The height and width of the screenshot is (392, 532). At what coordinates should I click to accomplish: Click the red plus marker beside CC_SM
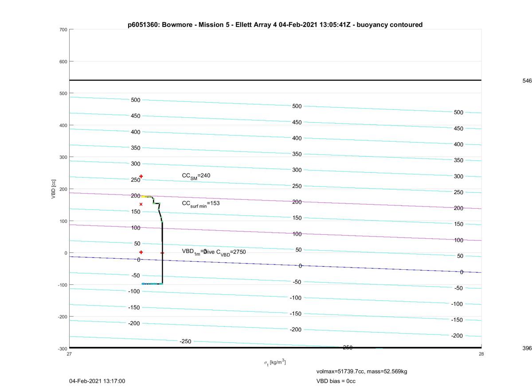[x=141, y=176]
